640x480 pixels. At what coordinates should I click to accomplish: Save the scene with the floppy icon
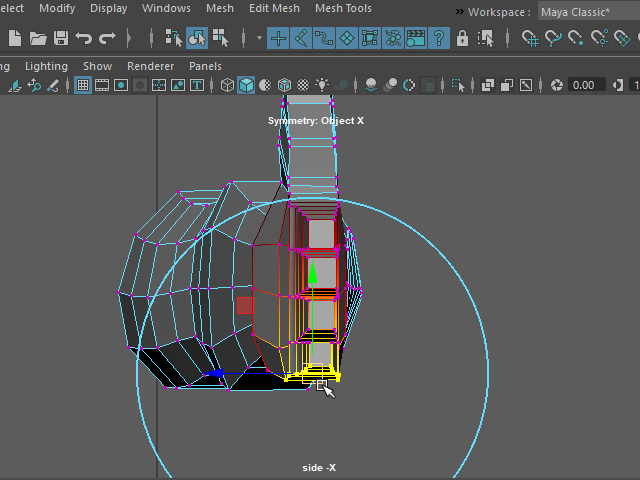click(61, 38)
